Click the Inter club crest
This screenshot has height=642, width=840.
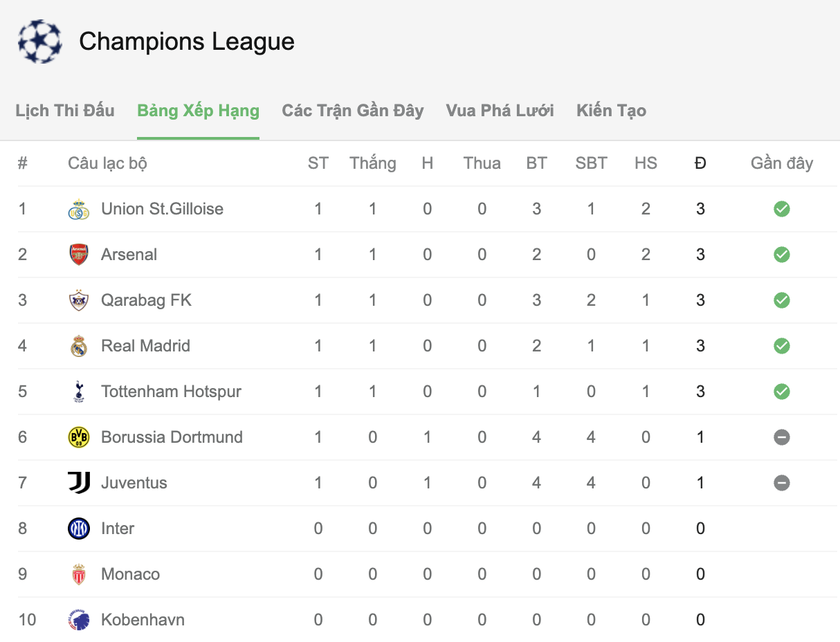click(79, 529)
